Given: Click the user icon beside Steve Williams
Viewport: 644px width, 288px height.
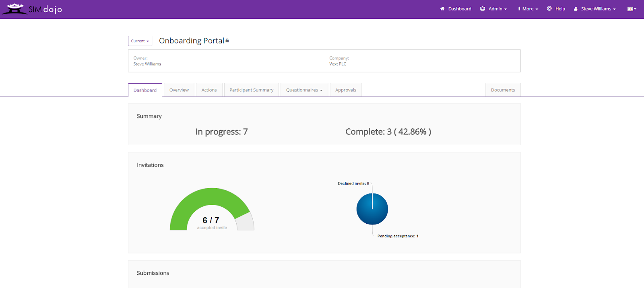Looking at the screenshot, I should click(x=576, y=9).
